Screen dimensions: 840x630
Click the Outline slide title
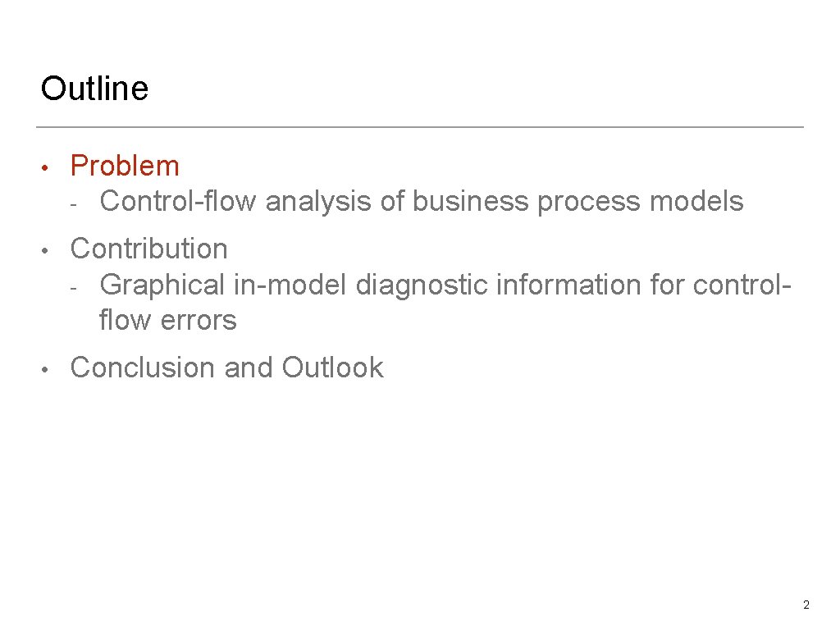pos(94,89)
